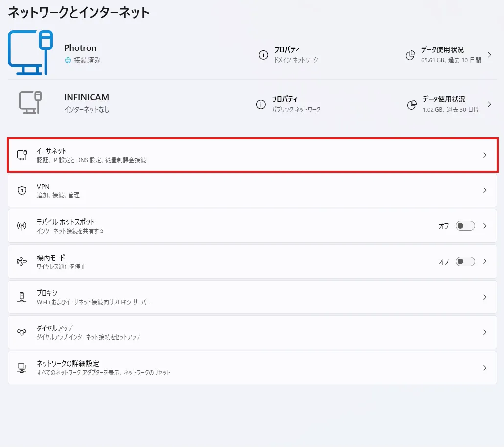Click the プロキシ server icon

22,297
